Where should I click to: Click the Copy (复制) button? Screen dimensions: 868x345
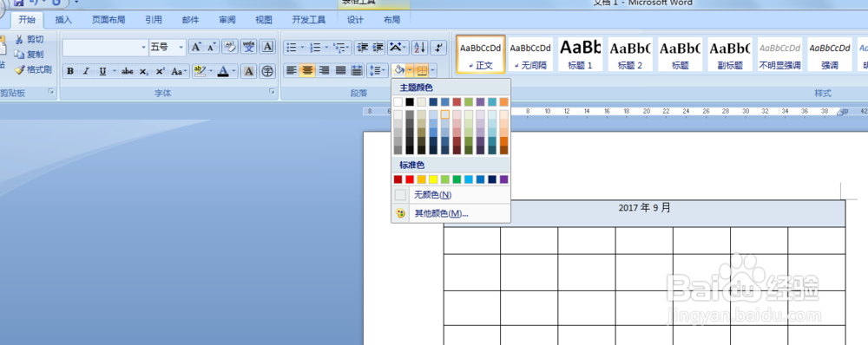click(x=29, y=55)
